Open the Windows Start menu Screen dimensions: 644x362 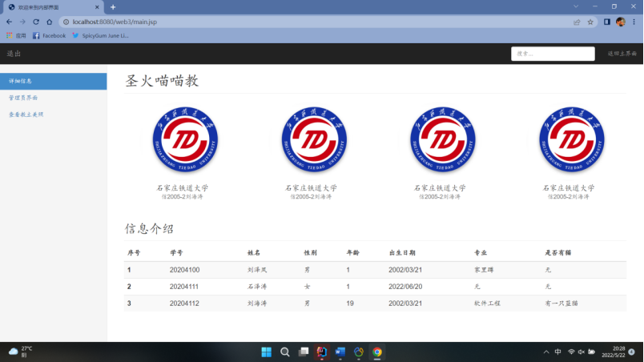pyautogui.click(x=267, y=352)
